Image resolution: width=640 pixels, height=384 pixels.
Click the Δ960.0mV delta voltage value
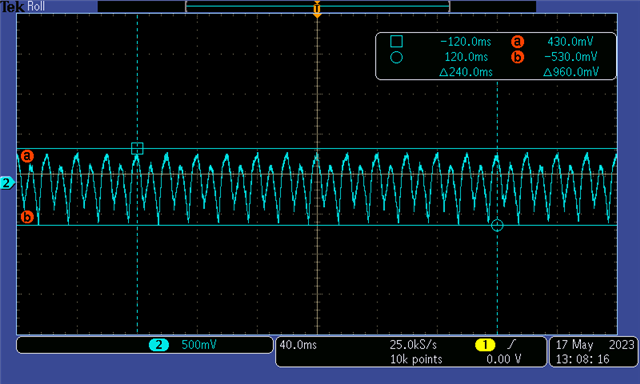pos(571,72)
